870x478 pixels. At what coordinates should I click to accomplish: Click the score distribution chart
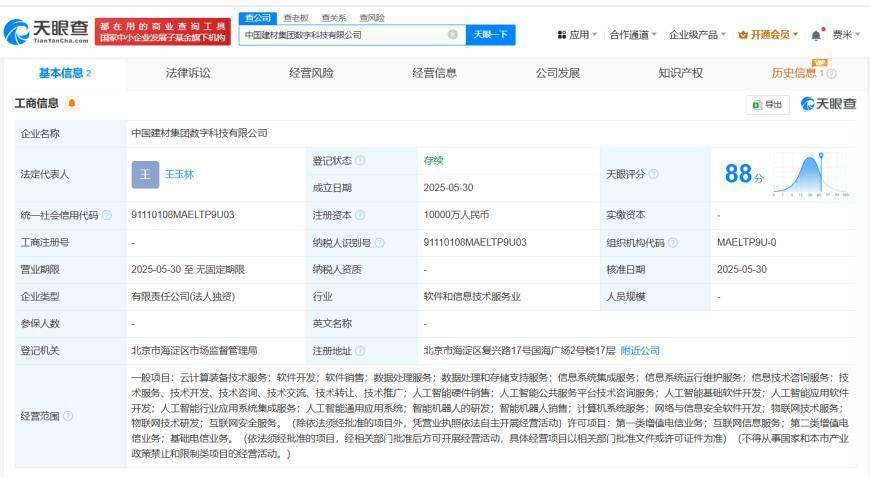811,174
